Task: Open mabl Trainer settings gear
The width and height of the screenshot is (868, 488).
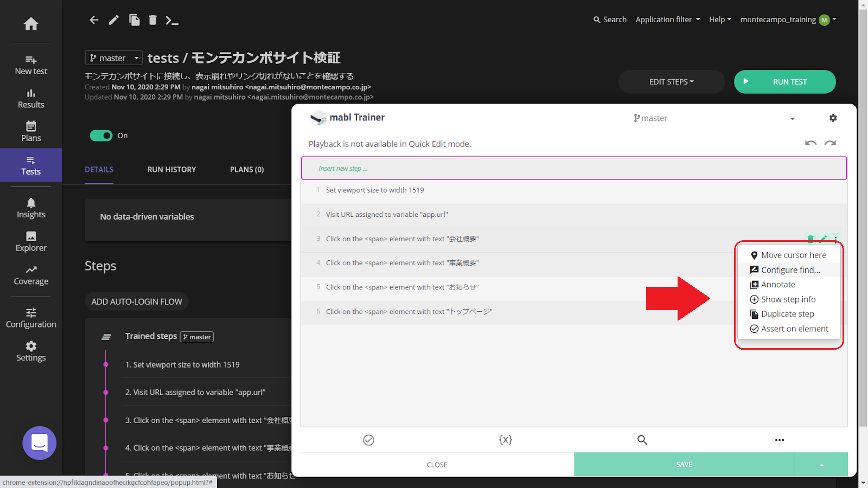Action: (833, 118)
